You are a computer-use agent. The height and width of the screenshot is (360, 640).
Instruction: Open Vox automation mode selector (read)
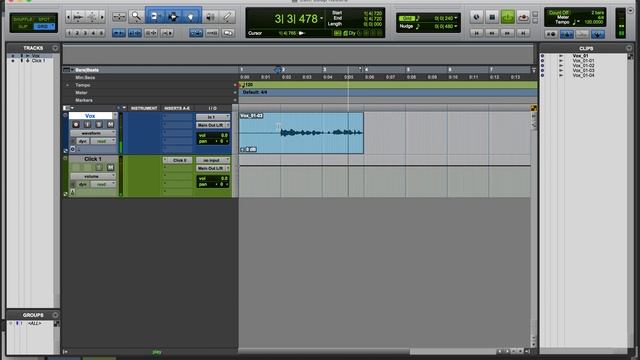coord(103,141)
